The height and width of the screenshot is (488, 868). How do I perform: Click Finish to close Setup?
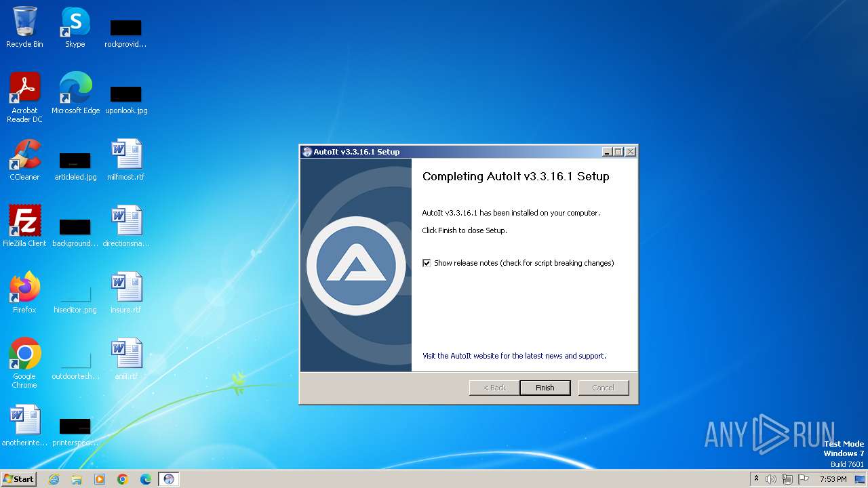click(x=545, y=388)
